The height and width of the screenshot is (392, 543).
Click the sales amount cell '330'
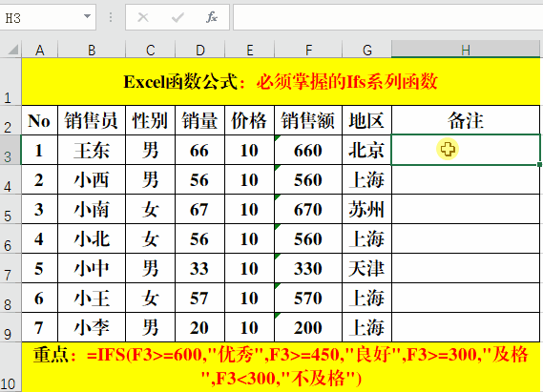[308, 268]
